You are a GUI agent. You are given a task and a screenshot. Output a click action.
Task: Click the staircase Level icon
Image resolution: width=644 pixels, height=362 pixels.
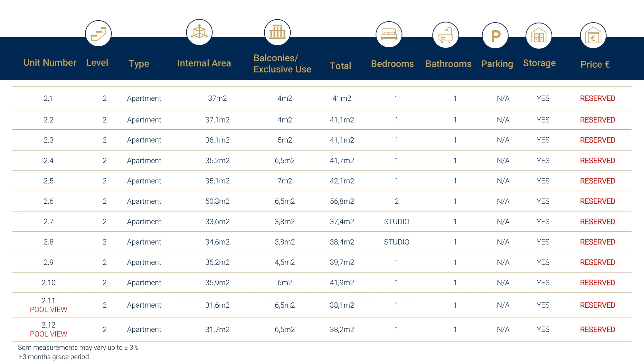tap(98, 33)
